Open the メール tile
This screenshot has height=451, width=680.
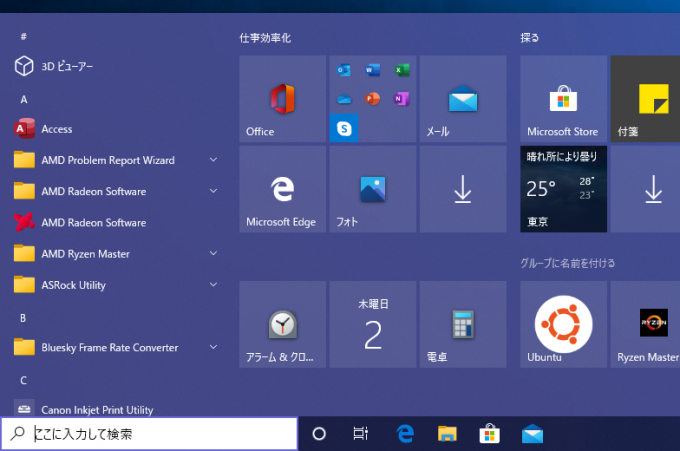(463, 98)
